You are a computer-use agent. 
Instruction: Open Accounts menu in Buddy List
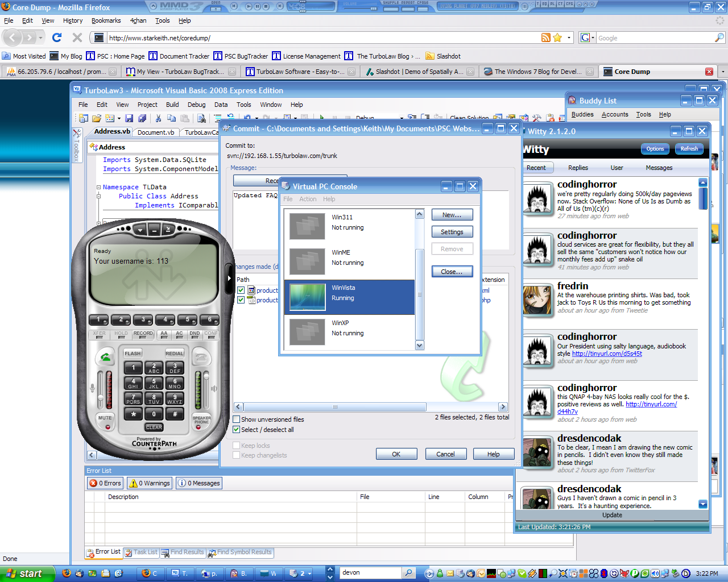coord(615,114)
